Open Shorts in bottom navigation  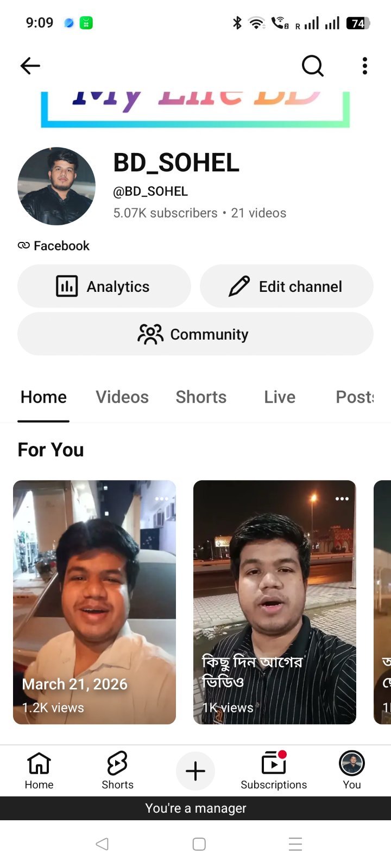point(117,770)
